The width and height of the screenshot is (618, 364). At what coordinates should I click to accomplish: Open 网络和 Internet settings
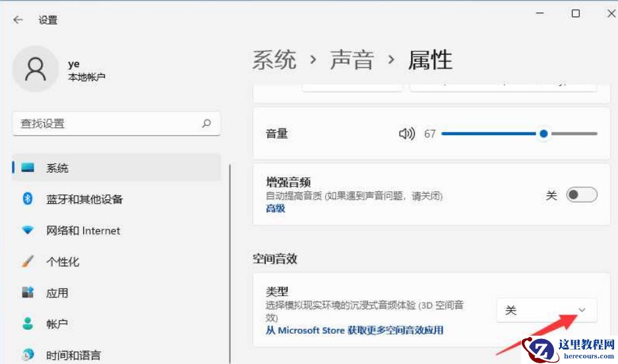coord(117,230)
